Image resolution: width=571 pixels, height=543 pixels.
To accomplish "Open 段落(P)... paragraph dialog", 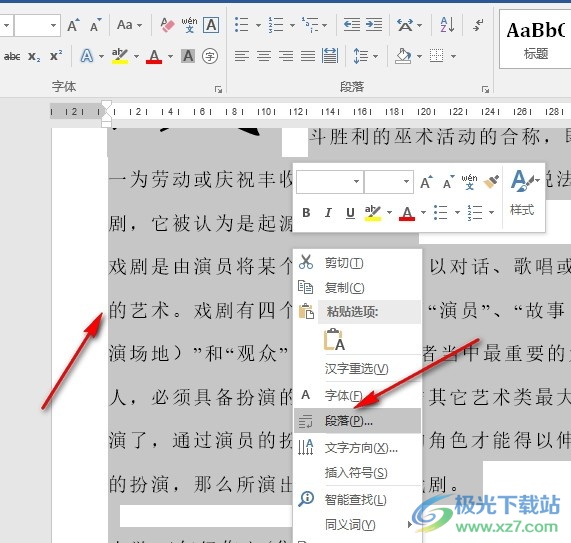I will pyautogui.click(x=357, y=421).
